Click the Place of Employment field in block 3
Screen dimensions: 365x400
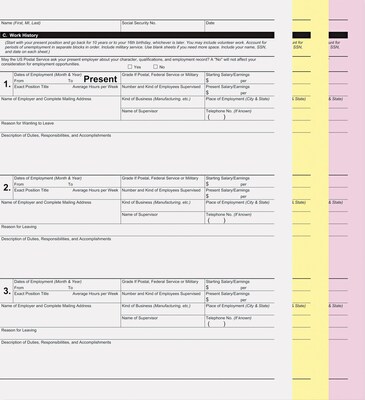(240, 309)
